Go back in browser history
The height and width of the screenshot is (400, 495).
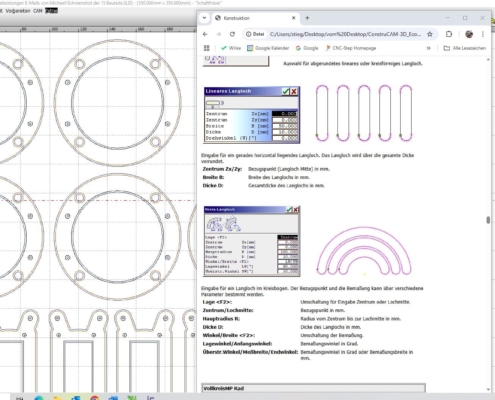pyautogui.click(x=205, y=34)
